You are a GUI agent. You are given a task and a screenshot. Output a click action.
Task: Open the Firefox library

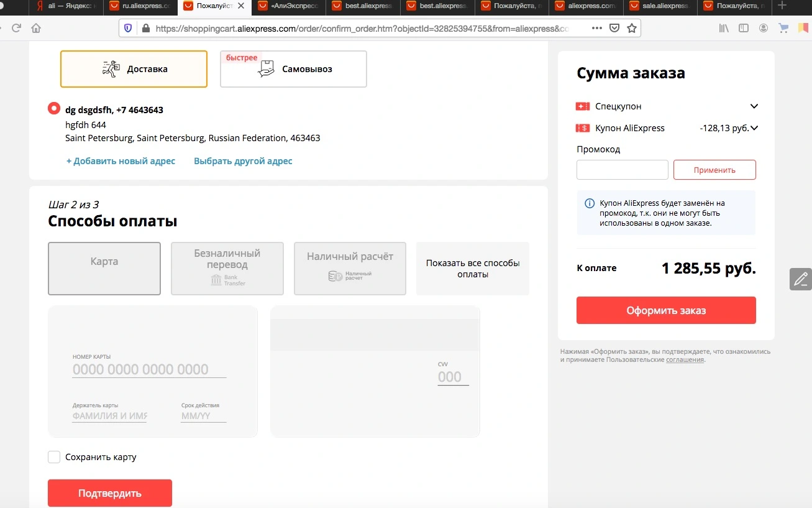pos(724,29)
